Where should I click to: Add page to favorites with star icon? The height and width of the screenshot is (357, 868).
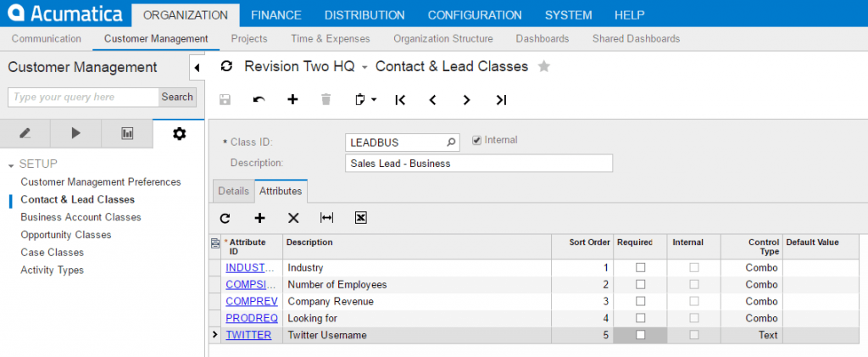[544, 66]
